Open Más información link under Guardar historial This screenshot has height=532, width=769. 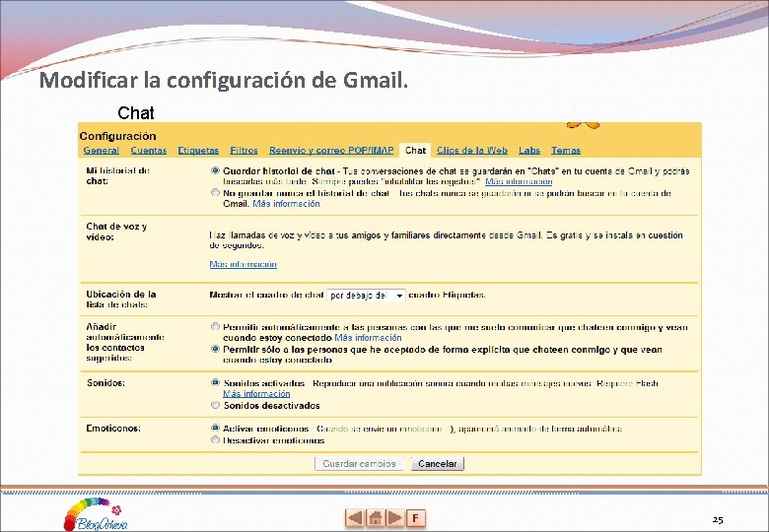click(x=519, y=181)
